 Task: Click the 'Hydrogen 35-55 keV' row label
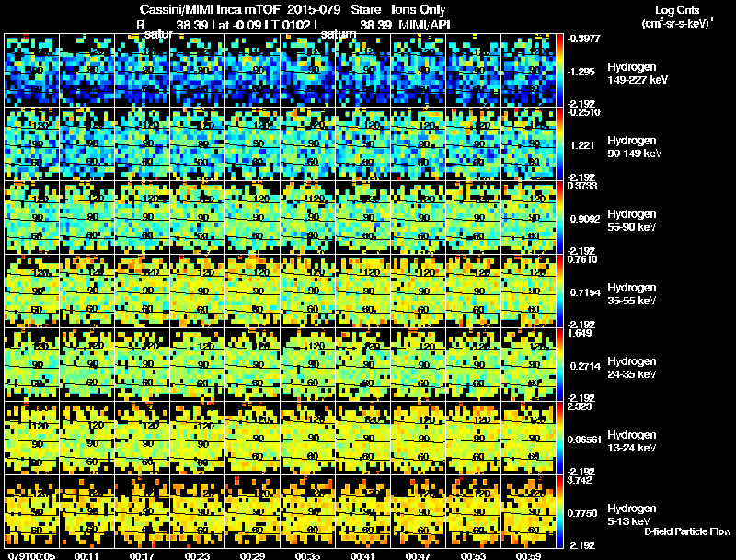(x=632, y=294)
